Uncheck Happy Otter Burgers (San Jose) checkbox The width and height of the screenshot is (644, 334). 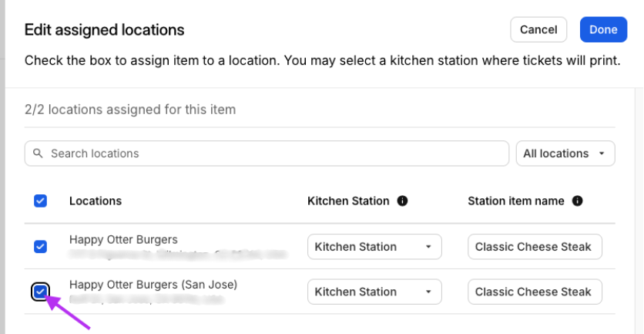click(x=41, y=292)
